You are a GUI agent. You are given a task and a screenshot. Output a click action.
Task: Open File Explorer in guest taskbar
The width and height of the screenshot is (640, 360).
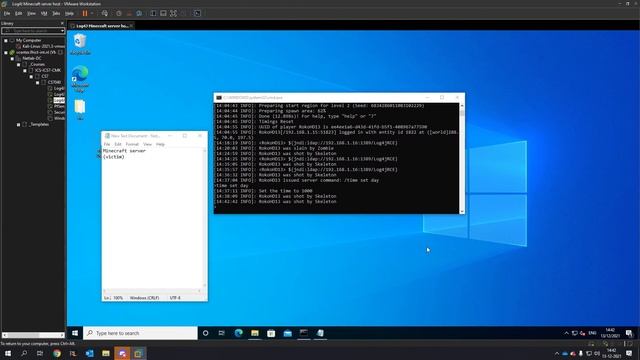pyautogui.click(x=255, y=333)
